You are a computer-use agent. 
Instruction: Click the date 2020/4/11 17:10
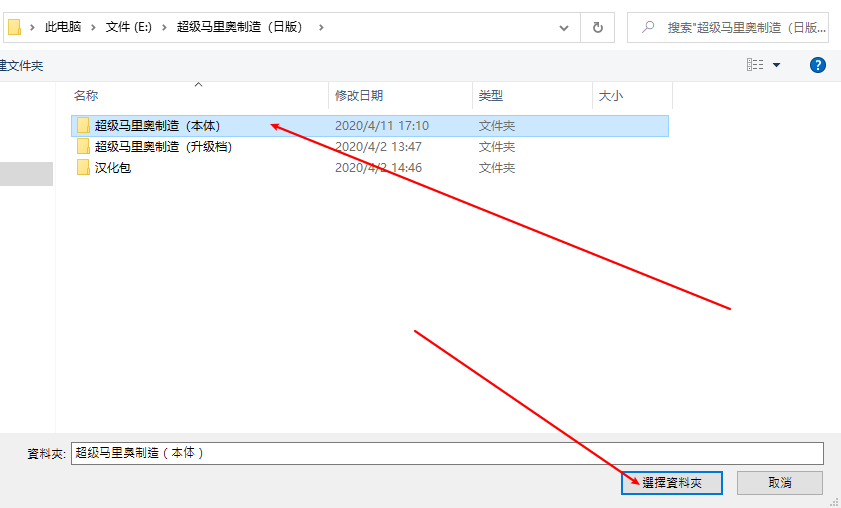coord(382,126)
